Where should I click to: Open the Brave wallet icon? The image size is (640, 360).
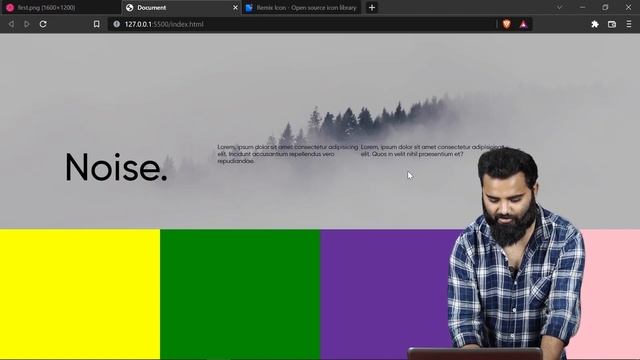(x=612, y=24)
